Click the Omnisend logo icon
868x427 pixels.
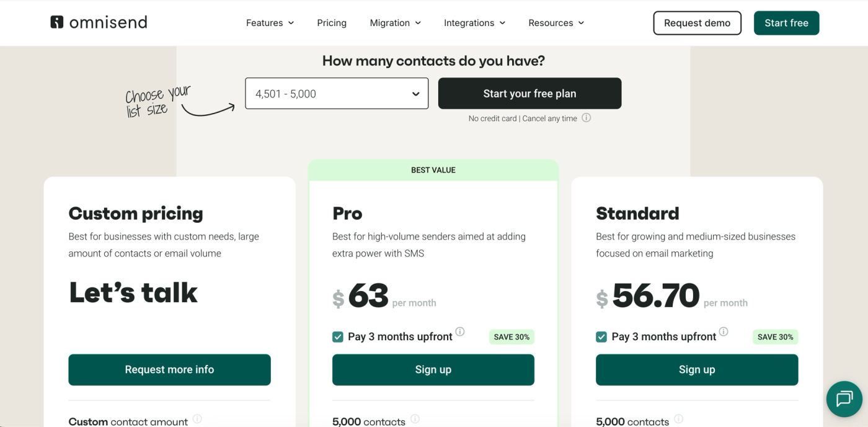(x=57, y=22)
